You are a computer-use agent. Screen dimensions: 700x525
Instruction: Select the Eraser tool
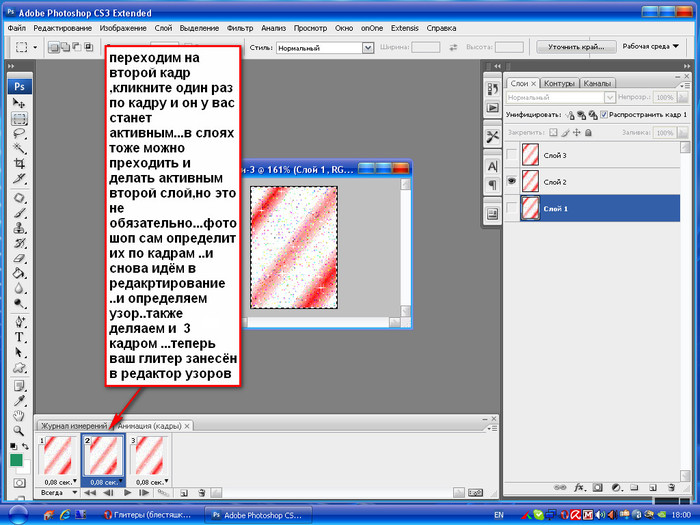click(19, 258)
